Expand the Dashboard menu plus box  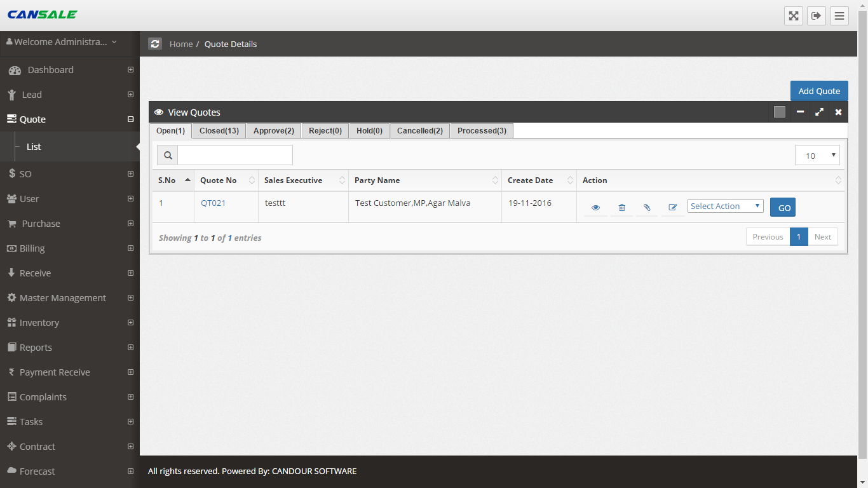[x=130, y=70]
